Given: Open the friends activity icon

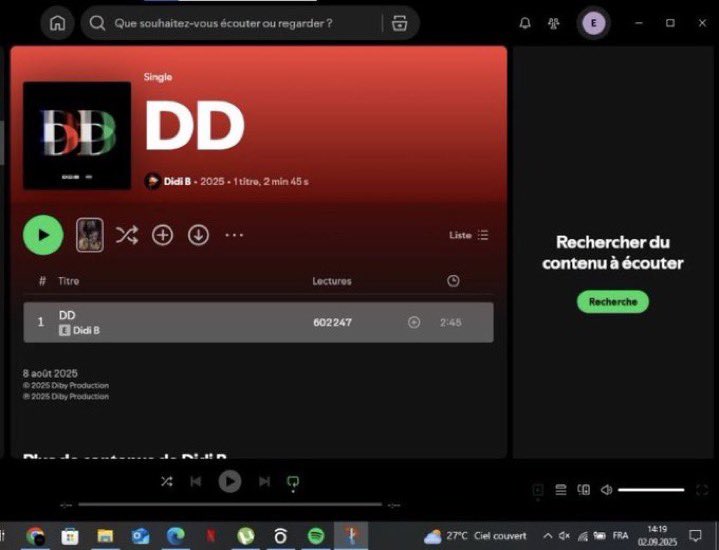Looking at the screenshot, I should point(554,23).
